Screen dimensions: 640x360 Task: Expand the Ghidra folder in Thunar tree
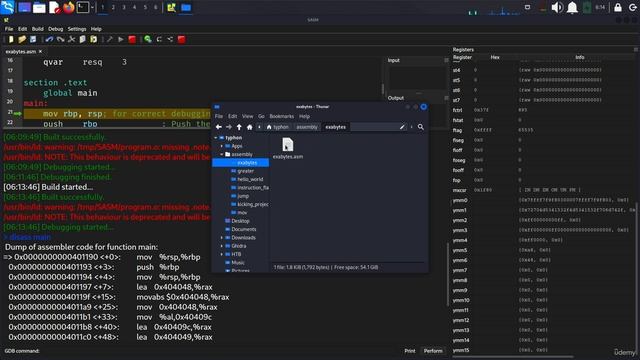[x=222, y=246]
